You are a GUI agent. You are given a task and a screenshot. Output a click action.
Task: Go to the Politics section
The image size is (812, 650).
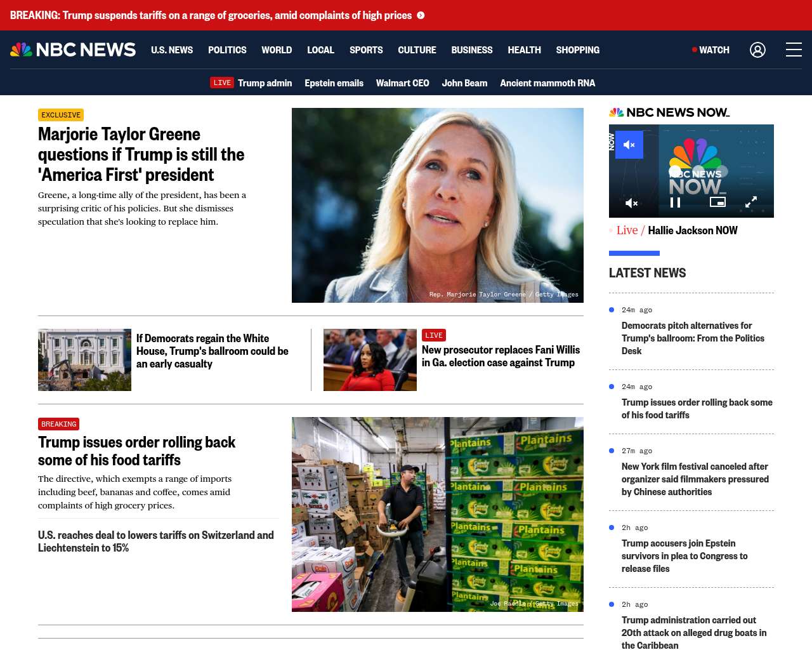227,50
